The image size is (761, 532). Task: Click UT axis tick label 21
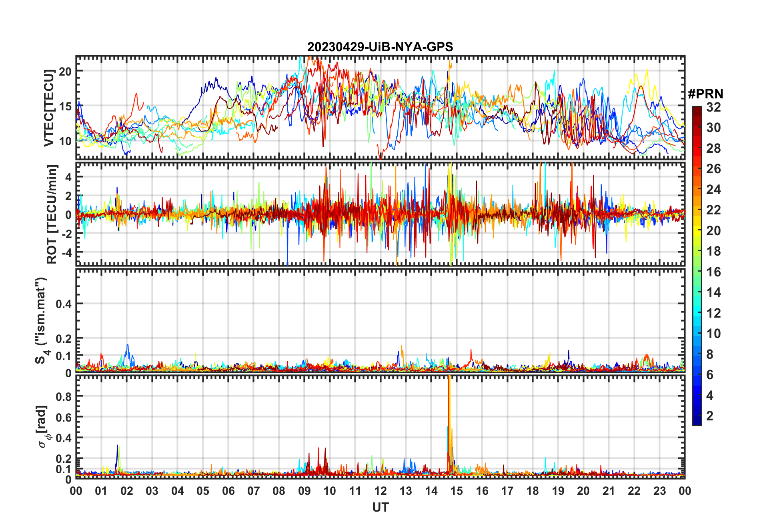tap(609, 491)
